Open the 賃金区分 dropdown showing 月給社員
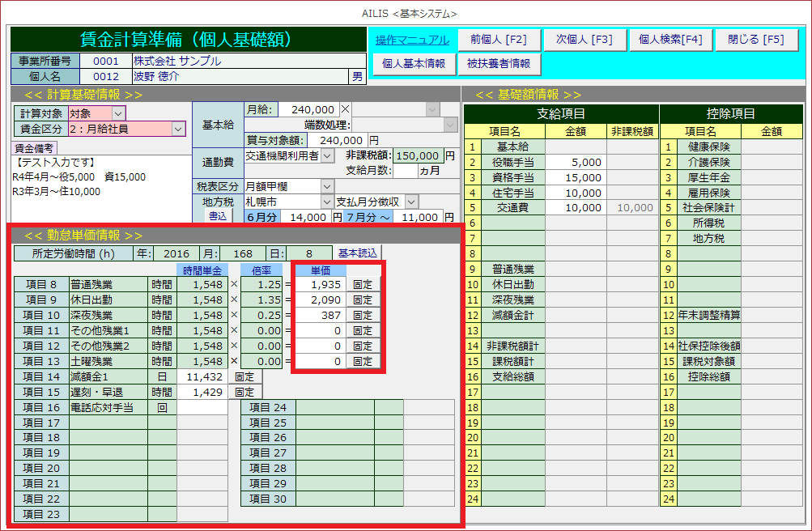The image size is (812, 531). (x=178, y=129)
